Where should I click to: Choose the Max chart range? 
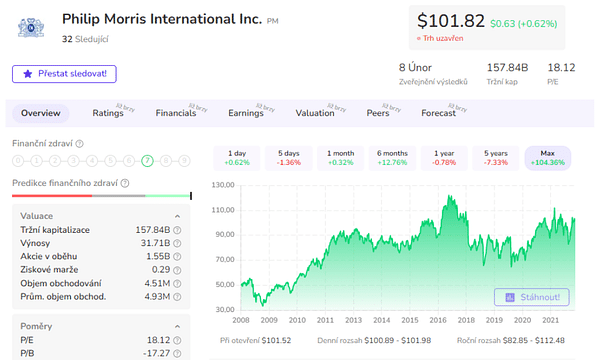click(548, 158)
